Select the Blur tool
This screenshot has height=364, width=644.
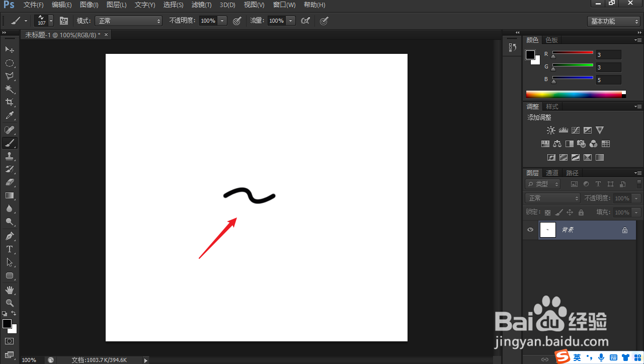pyautogui.click(x=9, y=208)
